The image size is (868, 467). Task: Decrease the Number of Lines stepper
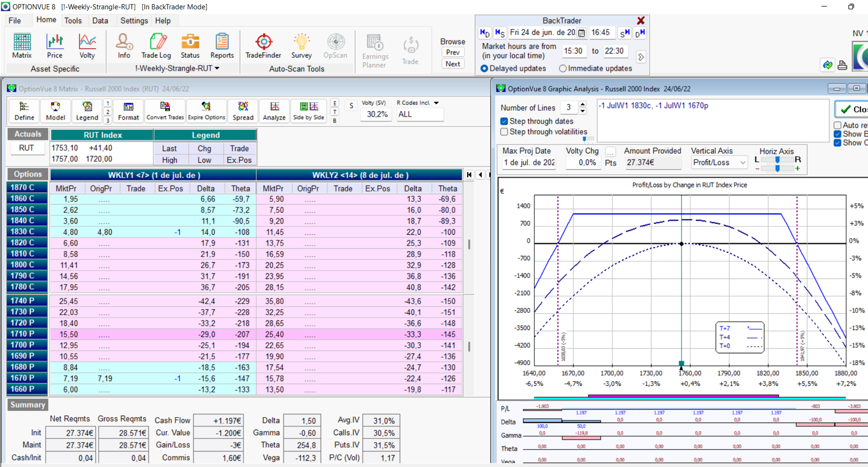coord(583,111)
